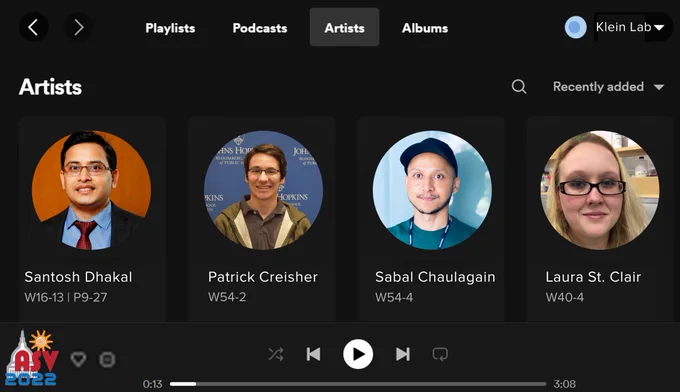Click the Klein Lab profile avatar

pos(575,27)
